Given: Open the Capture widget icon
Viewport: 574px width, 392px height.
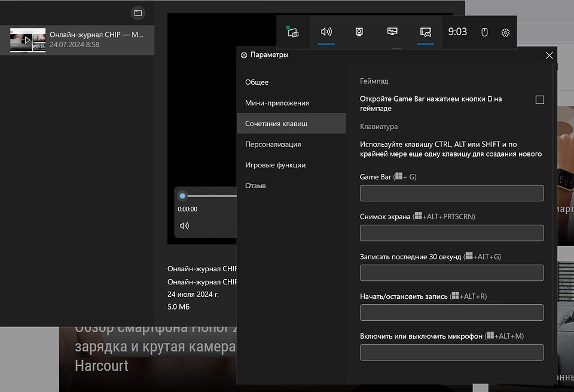Looking at the screenshot, I should (x=359, y=32).
